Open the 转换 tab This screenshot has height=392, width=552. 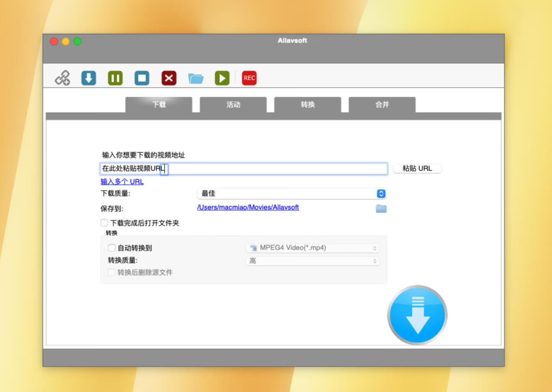[x=307, y=105]
